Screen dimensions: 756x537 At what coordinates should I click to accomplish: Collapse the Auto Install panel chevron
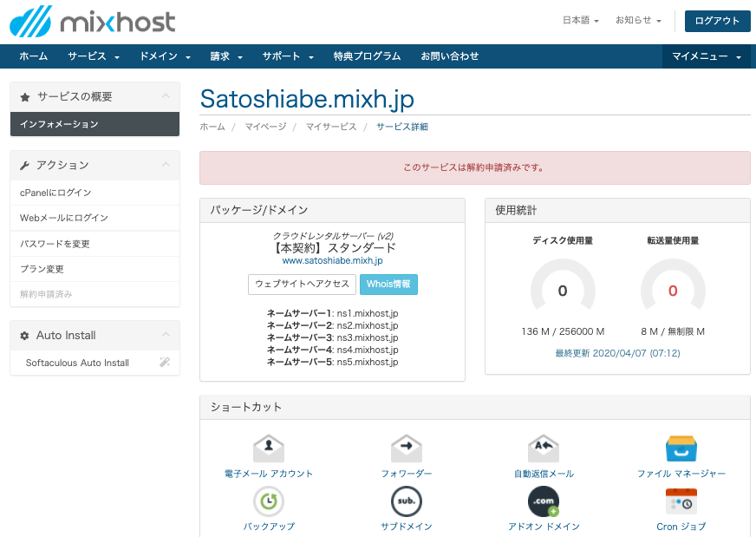tap(166, 334)
